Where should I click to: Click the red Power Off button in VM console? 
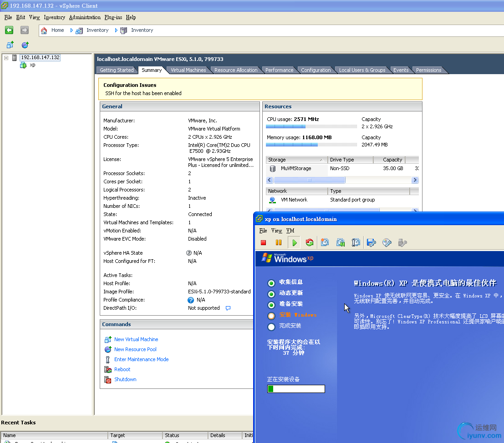click(264, 243)
